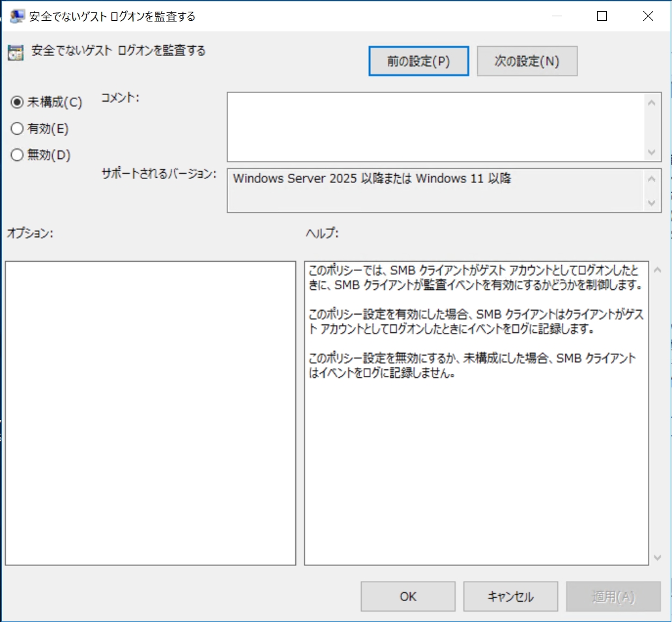Viewport: 672px width, 622px height.
Task: Click the policy setting icon beside the heading
Action: click(x=16, y=53)
